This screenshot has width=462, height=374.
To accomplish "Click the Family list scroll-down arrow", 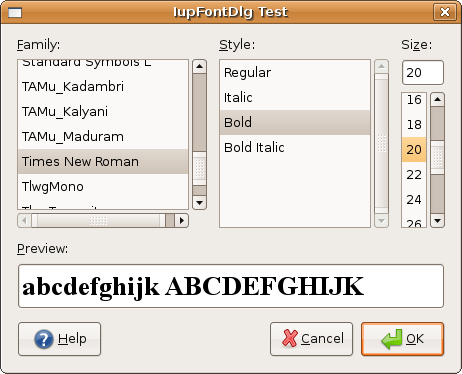I will pos(199,202).
